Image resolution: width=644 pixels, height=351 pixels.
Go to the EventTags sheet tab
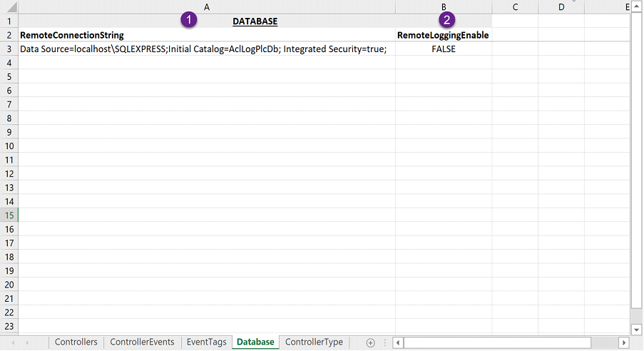point(206,342)
